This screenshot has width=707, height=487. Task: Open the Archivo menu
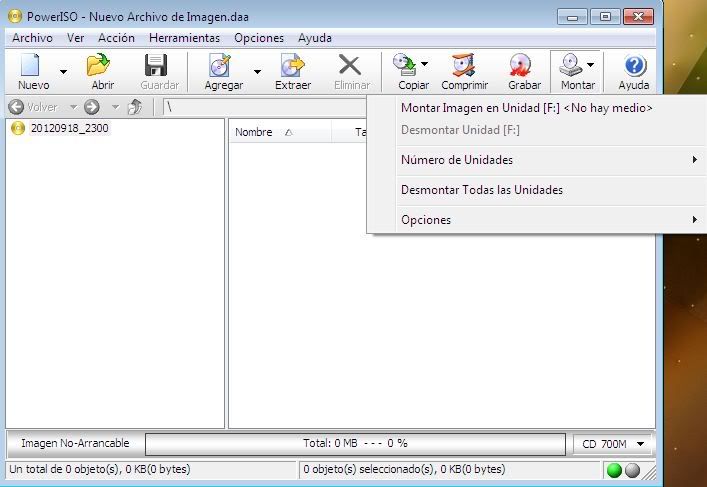point(32,38)
